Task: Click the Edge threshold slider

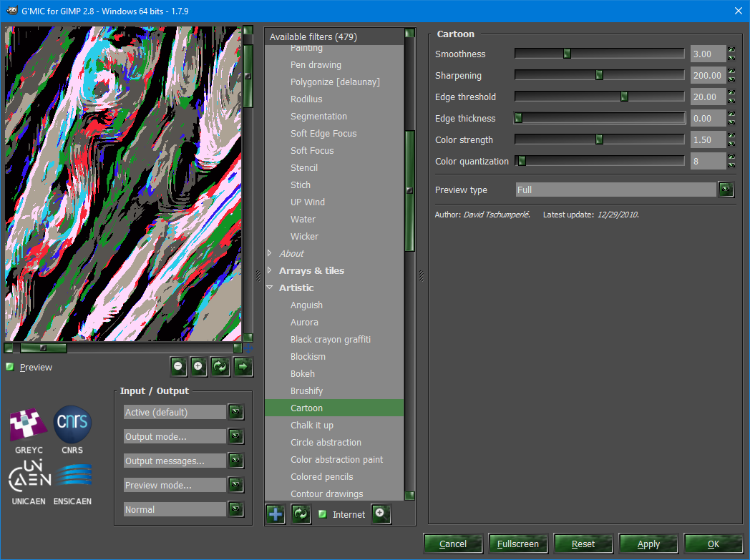Action: click(x=599, y=97)
